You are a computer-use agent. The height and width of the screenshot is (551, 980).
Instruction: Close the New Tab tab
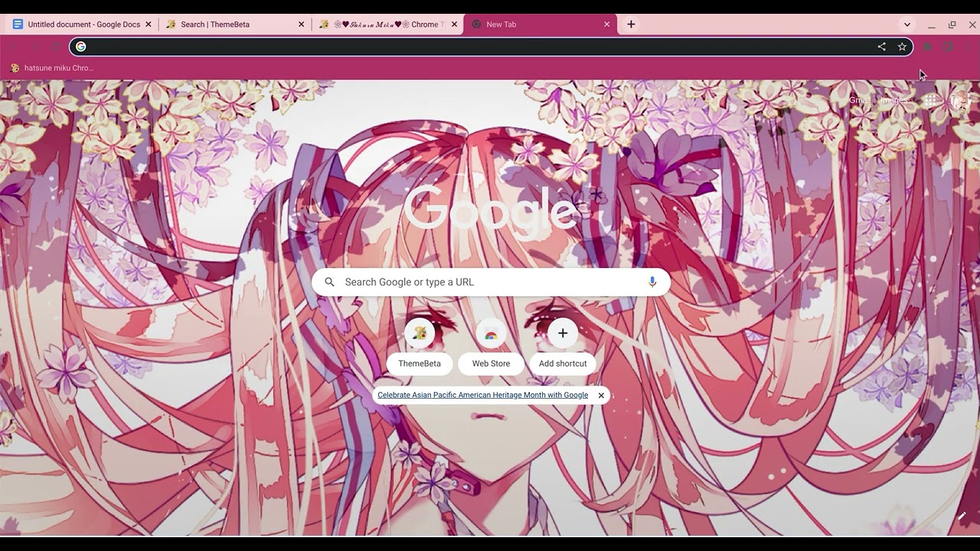click(x=607, y=24)
